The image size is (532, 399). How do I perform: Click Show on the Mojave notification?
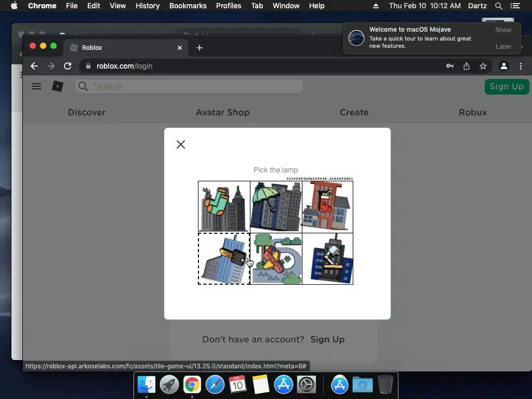503,30
